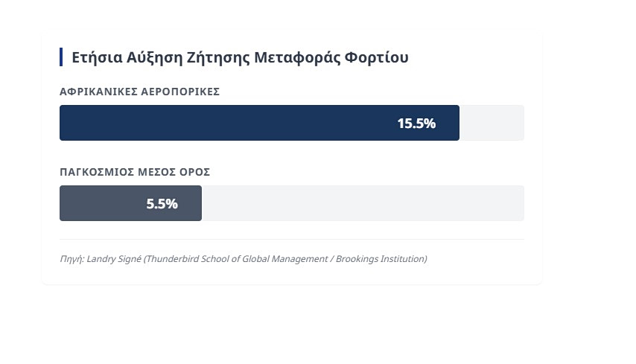The height and width of the screenshot is (364, 636).
Task: Click the word ΑΕΡΟΠΟΡΙΚΕΣ in the first label
Action: 180,92
